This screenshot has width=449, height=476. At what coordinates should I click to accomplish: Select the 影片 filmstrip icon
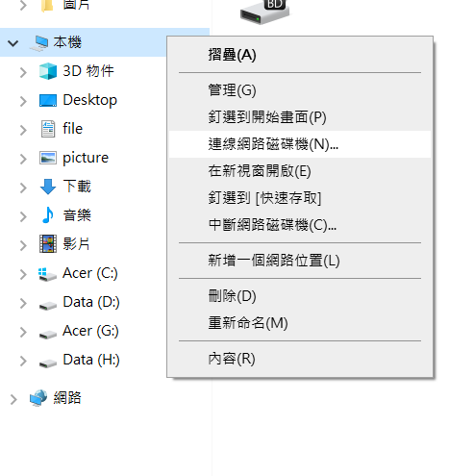(x=48, y=244)
